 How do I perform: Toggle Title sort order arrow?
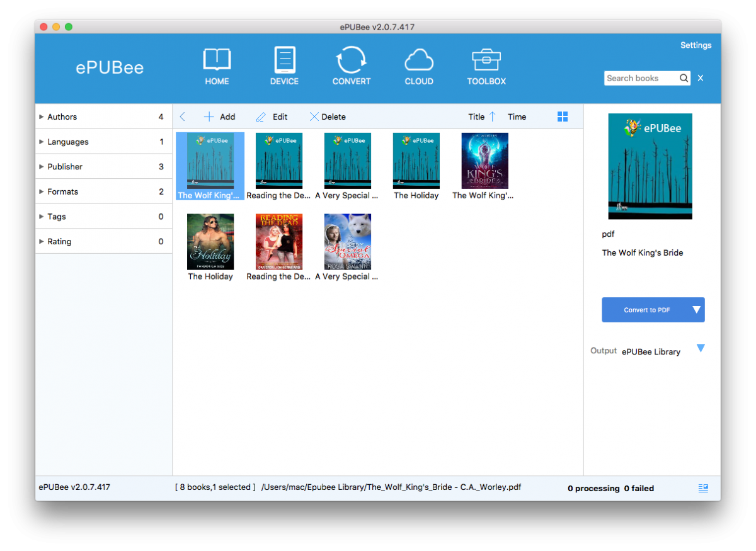coord(493,116)
